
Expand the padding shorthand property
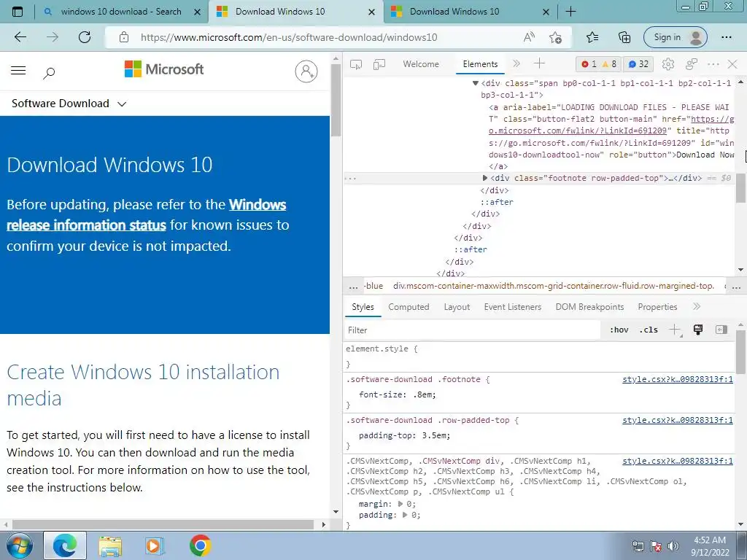click(x=405, y=515)
